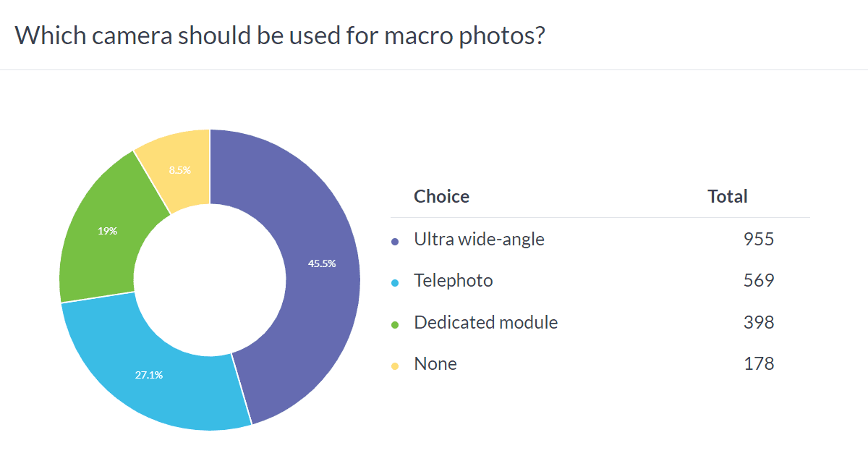
Task: Click the Choice column header
Action: [x=441, y=196]
